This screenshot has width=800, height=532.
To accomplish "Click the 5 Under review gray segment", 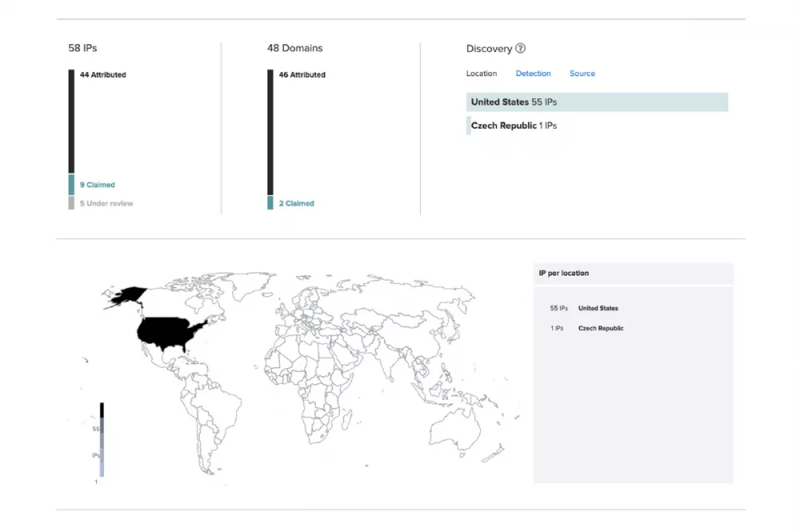I will tap(71, 203).
